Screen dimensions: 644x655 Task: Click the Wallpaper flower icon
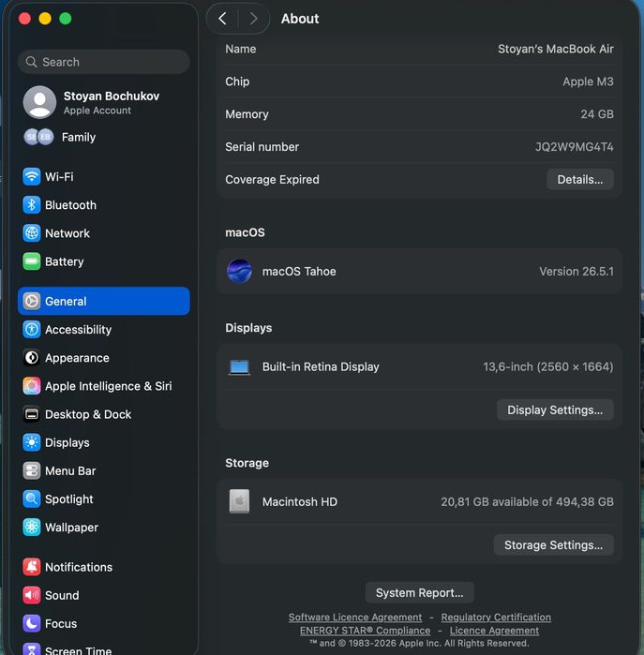[31, 528]
